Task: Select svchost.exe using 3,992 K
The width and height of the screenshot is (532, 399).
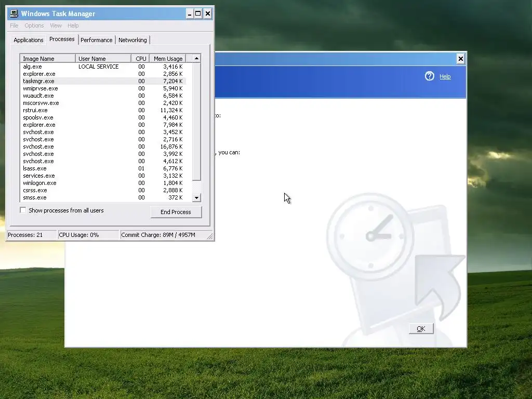Action: [103, 154]
